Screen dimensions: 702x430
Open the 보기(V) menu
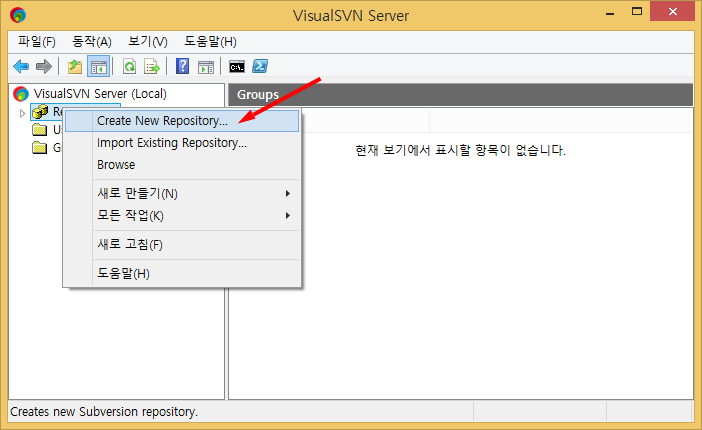coord(148,42)
